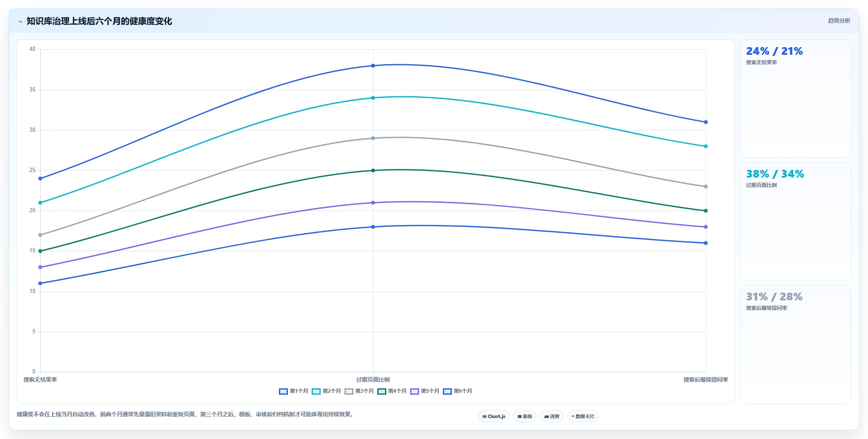Click the gray 第3个月 end point at 23
The width and height of the screenshot is (868, 439).
pyautogui.click(x=706, y=187)
